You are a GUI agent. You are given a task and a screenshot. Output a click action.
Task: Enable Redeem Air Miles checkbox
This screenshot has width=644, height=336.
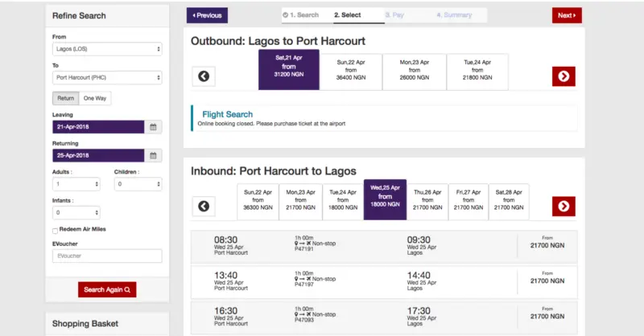click(x=55, y=230)
